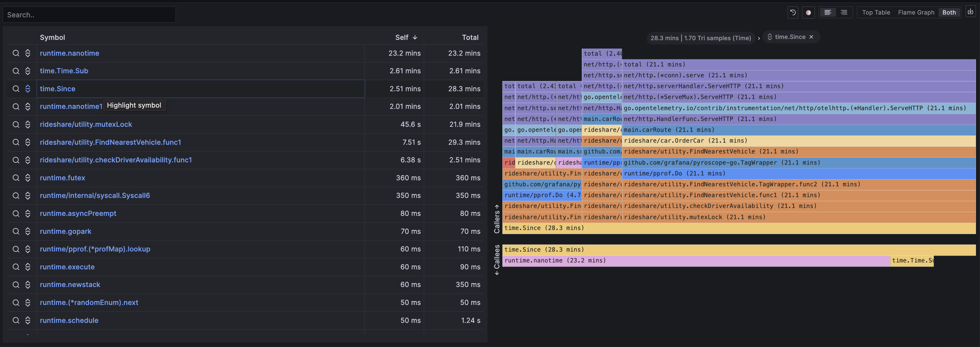The height and width of the screenshot is (347, 980).
Task: Click the search magnifier for runtime.nanotime row
Action: point(16,53)
